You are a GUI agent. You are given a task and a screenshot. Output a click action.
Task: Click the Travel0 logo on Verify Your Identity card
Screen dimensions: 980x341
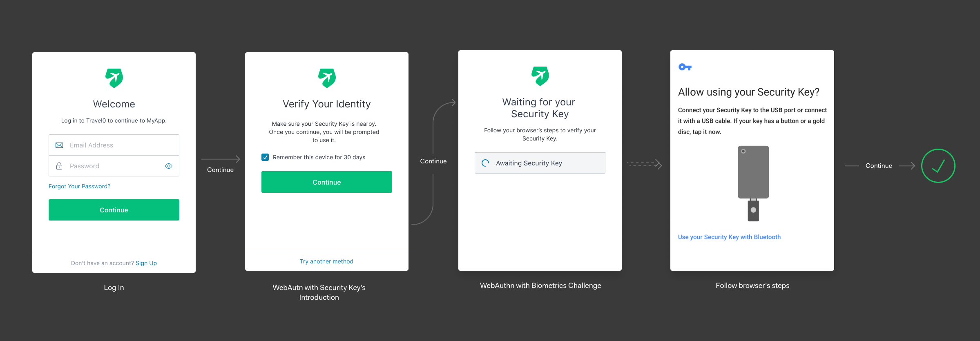(327, 78)
